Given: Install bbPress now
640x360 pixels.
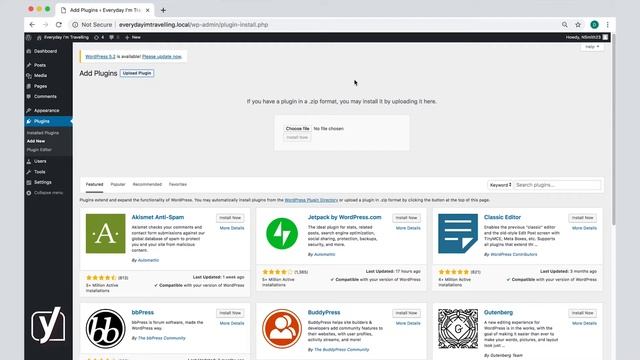Looking at the screenshot, I should 230,313.
